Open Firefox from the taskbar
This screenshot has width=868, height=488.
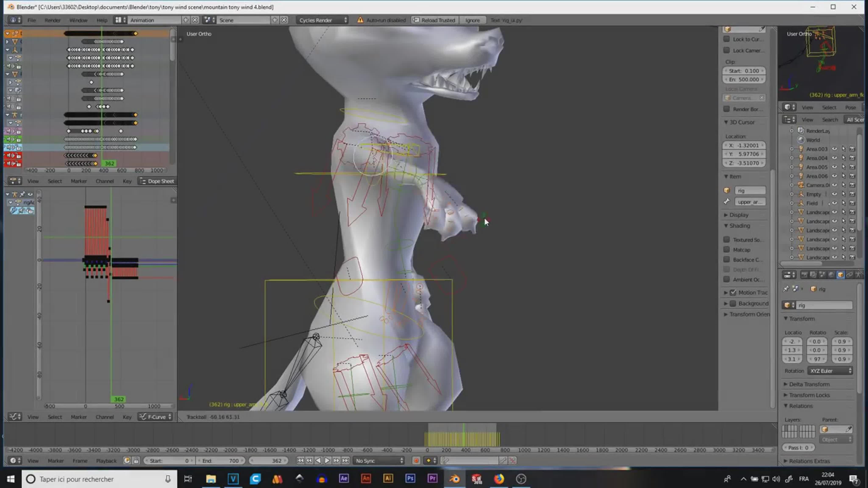[x=499, y=479]
